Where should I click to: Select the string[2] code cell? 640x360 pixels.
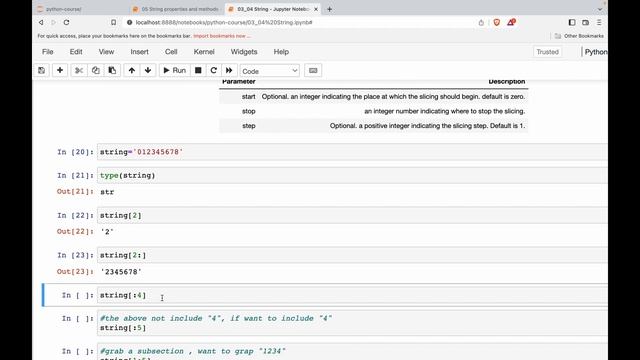coord(352,215)
